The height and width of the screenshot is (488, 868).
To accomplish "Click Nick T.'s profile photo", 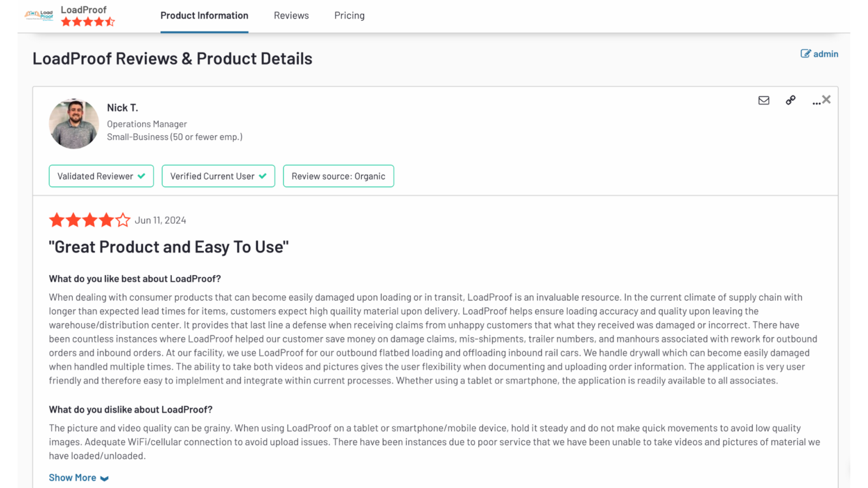I will (74, 124).
